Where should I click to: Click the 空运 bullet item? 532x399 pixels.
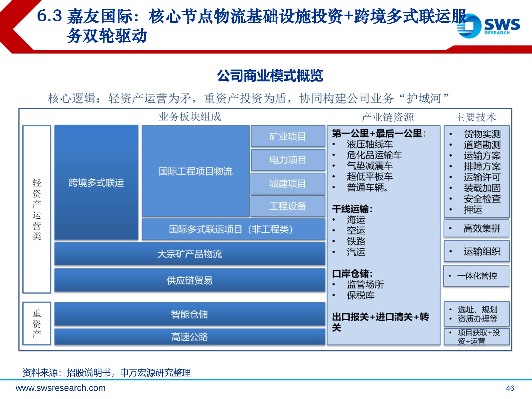click(356, 230)
